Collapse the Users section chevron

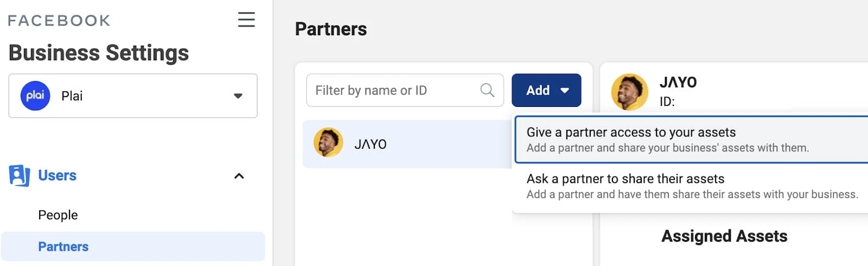click(239, 176)
